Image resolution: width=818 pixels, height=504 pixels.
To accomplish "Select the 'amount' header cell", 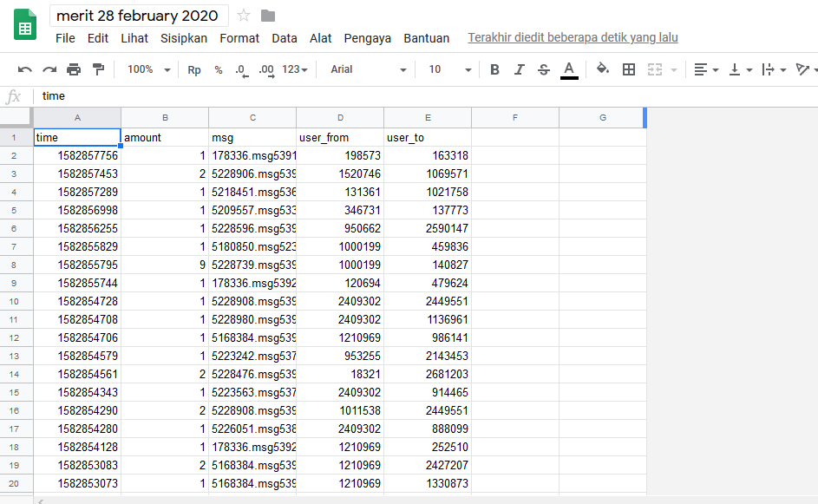I will coord(165,137).
